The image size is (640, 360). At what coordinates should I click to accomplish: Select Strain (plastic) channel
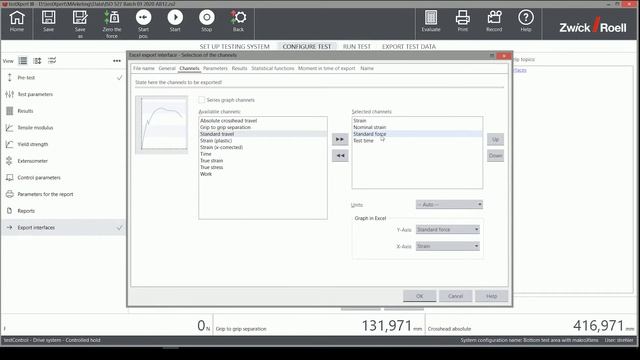(263, 140)
